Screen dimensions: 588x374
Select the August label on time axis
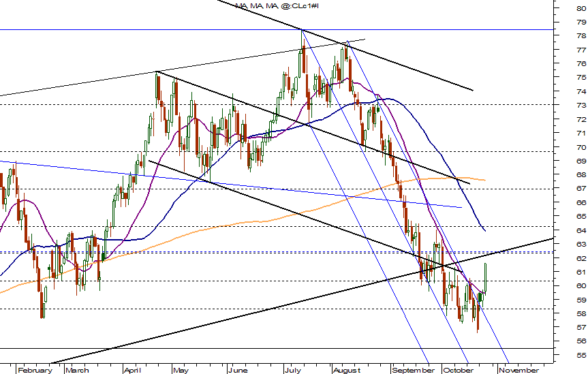[x=347, y=370]
